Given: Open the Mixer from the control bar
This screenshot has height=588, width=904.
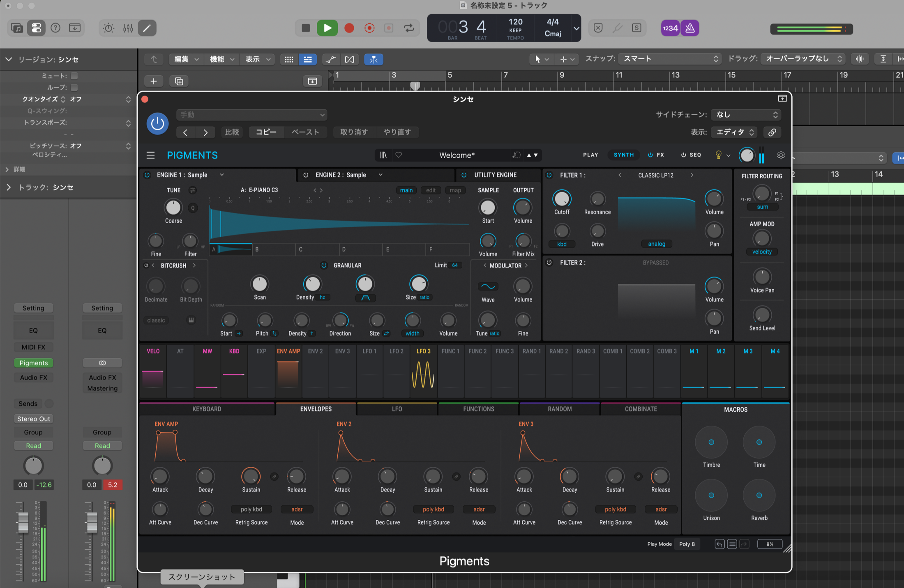Looking at the screenshot, I should [x=128, y=28].
